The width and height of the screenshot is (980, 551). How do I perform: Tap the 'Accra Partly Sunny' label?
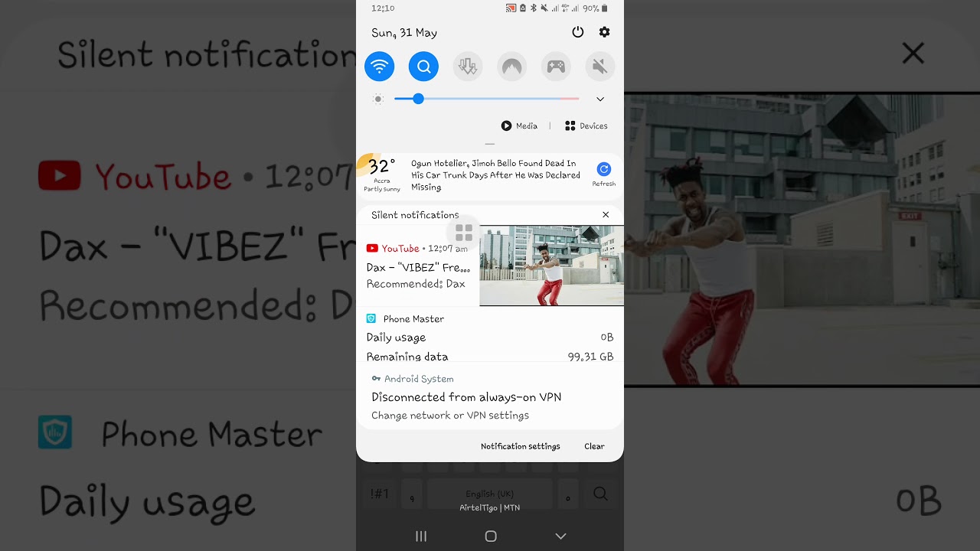click(381, 185)
